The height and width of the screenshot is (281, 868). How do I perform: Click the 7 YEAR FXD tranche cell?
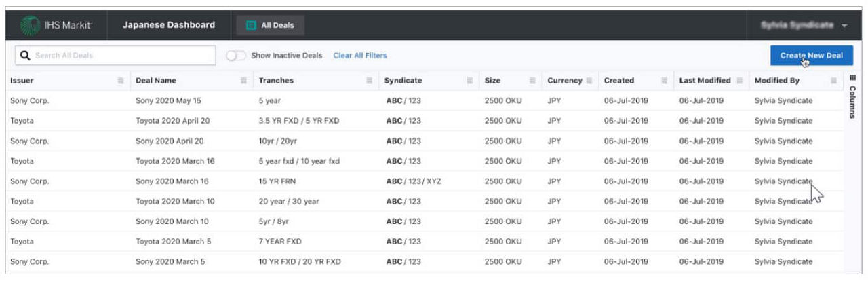point(280,242)
